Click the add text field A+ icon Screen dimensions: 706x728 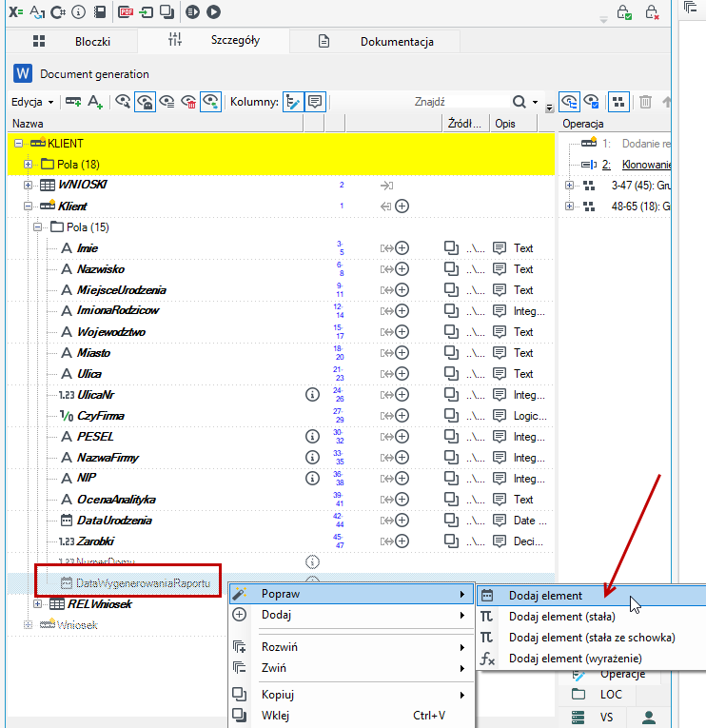tap(95, 102)
